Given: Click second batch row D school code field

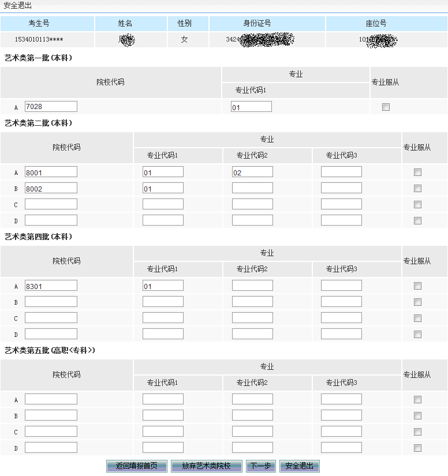Looking at the screenshot, I should pos(51,220).
